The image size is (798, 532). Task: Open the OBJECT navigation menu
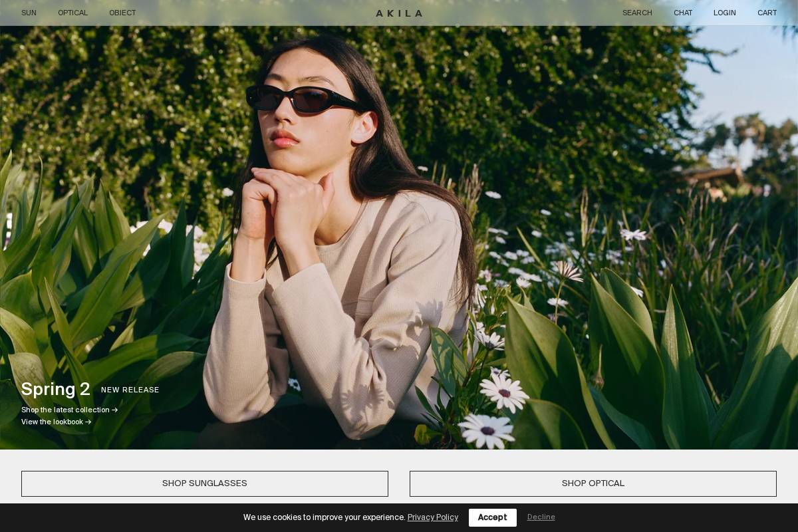point(122,13)
